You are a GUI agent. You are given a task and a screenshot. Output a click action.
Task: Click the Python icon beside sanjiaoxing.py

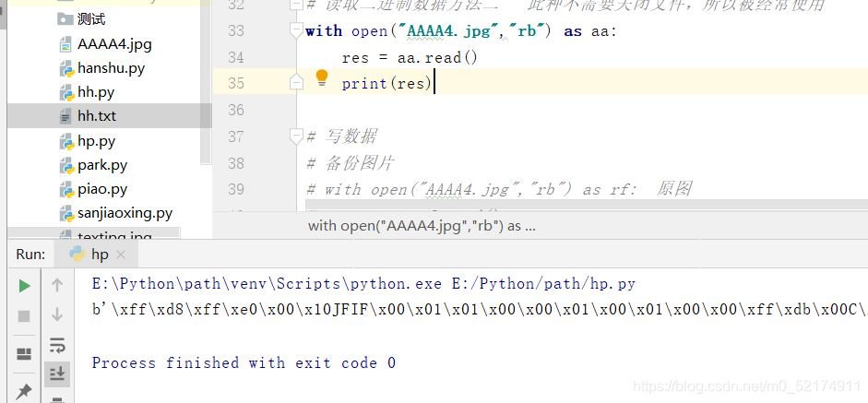66,214
